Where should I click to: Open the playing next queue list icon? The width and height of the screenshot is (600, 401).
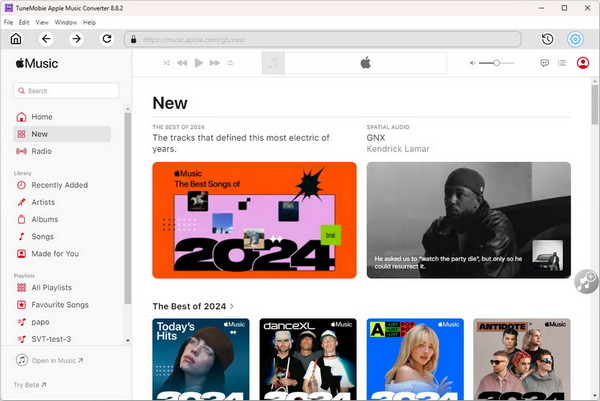[562, 63]
